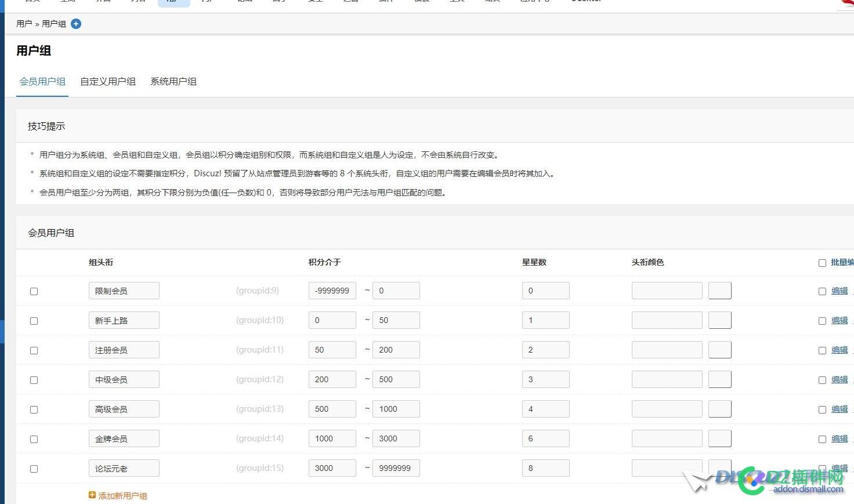
Task: Check batch-edit box in 新手上路 row
Action: tap(822, 321)
